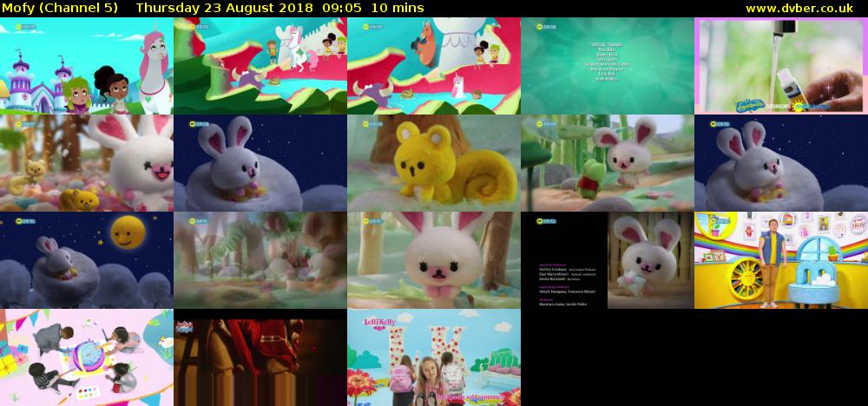This screenshot has height=406, width=868.
Task: Open the unicorn and castle cartoon thumbnail
Action: [x=86, y=66]
